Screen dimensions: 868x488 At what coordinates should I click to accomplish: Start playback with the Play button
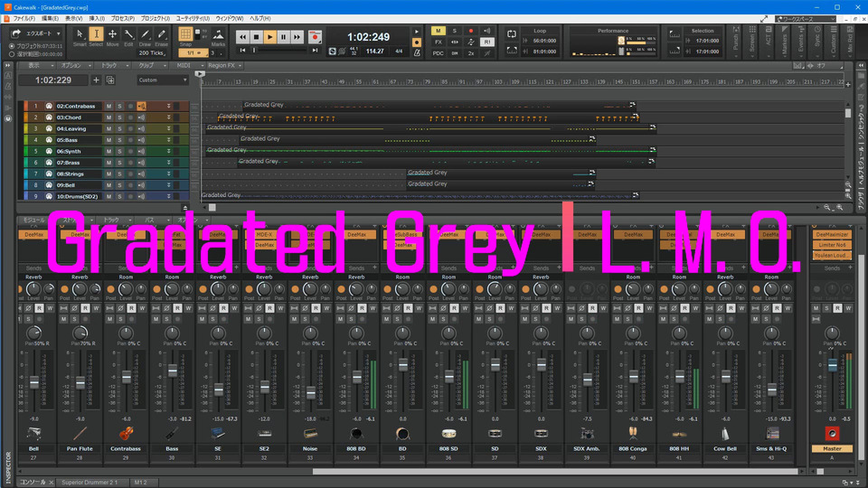click(x=270, y=37)
